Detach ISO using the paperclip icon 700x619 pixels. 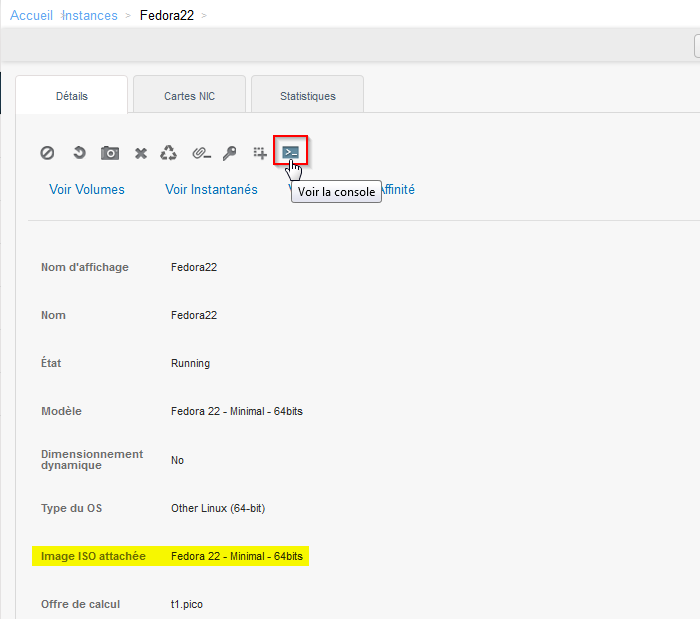[x=201, y=153]
